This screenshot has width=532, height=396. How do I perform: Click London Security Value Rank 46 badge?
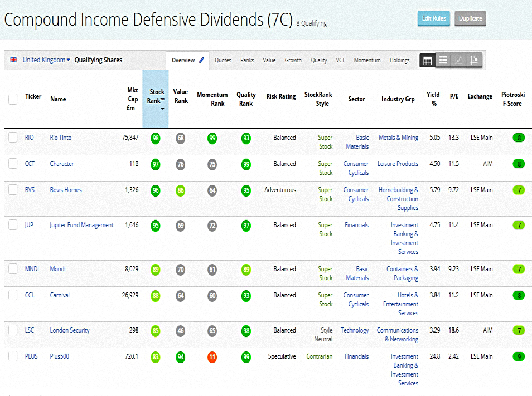coord(181,331)
